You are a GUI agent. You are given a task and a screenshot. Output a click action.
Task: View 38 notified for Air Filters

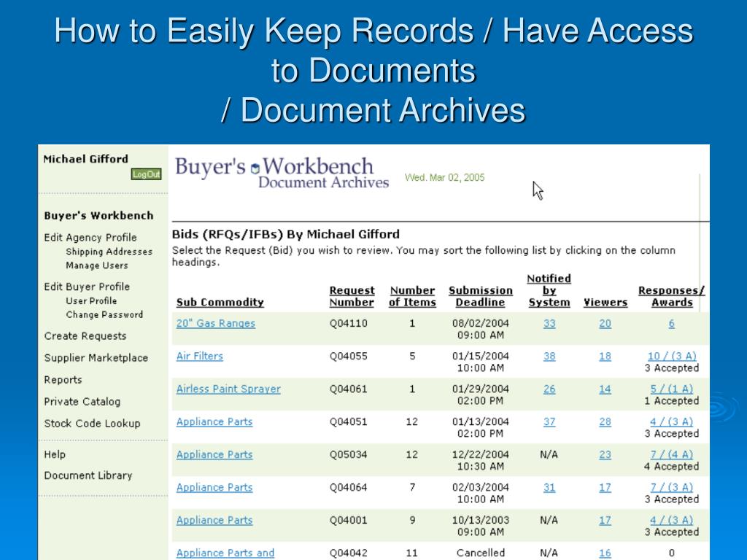click(549, 356)
